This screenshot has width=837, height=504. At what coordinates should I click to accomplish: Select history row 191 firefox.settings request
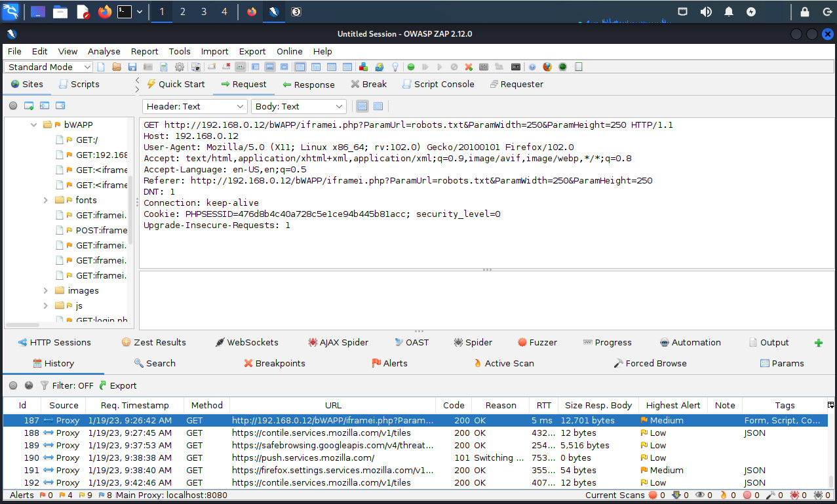[332, 471]
